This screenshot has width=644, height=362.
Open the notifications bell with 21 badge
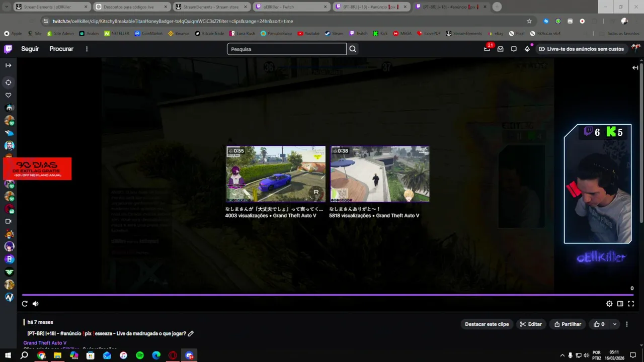487,49
